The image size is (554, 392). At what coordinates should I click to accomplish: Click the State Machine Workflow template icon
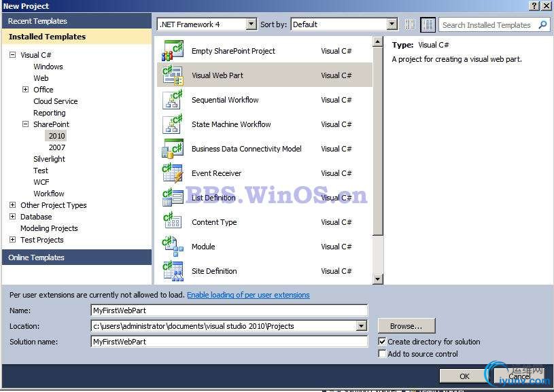(173, 124)
